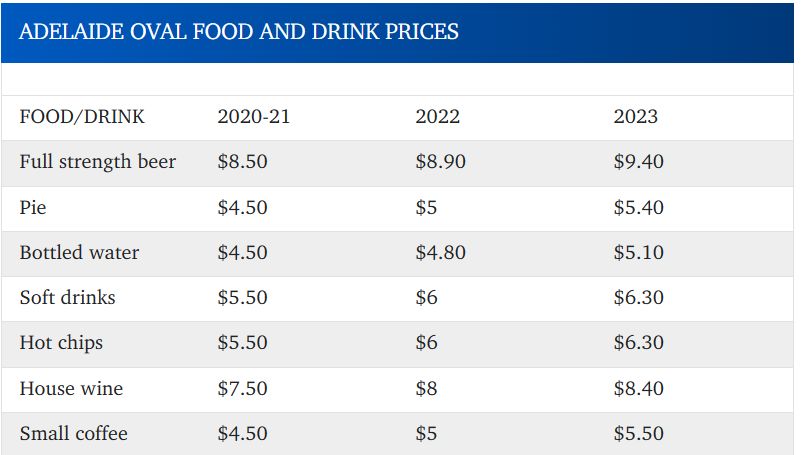Click the $5.50 small coffee price for 2023
This screenshot has height=455, width=805.
point(639,434)
